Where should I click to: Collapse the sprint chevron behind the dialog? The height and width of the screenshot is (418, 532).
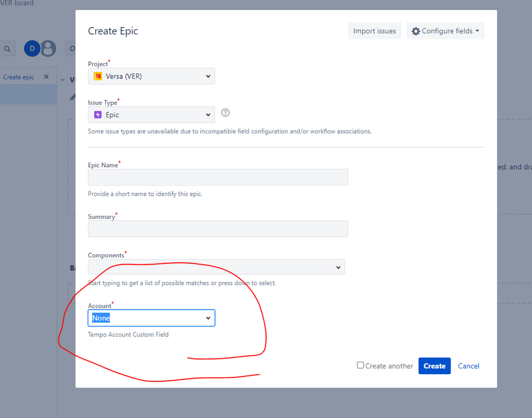tap(63, 80)
